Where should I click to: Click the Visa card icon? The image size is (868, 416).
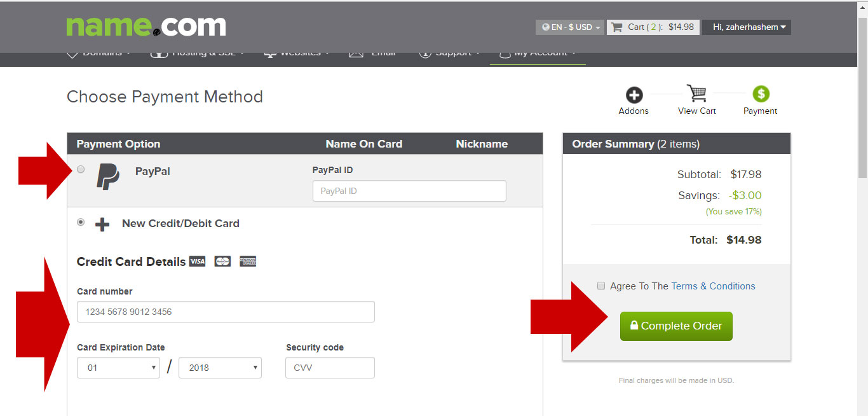[198, 261]
